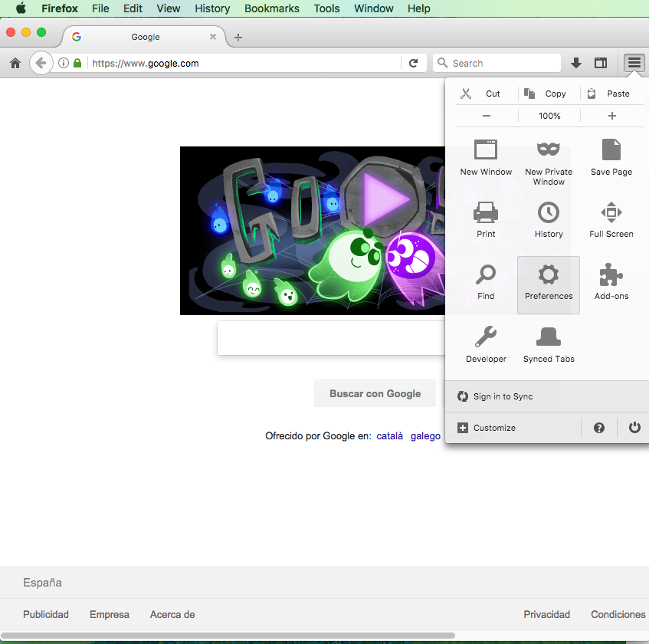649x644 pixels.
Task: Show downloads with the arrow icon
Action: click(575, 63)
